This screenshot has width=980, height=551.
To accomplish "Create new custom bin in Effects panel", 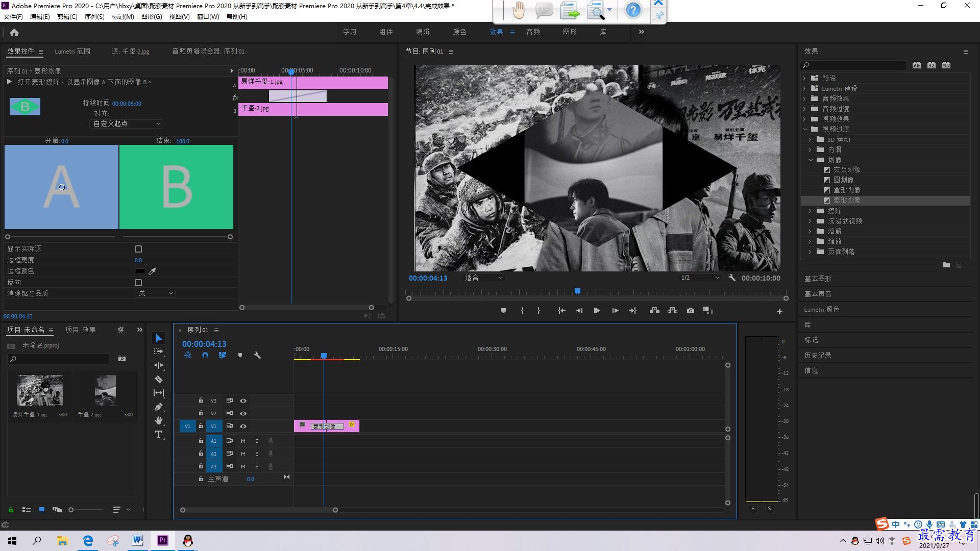I will pos(946,265).
